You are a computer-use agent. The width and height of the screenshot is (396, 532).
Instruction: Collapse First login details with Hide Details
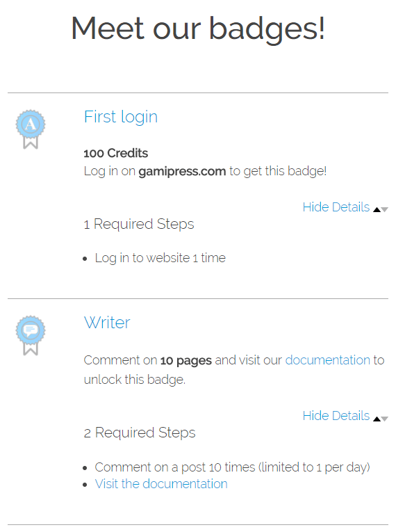click(x=336, y=207)
